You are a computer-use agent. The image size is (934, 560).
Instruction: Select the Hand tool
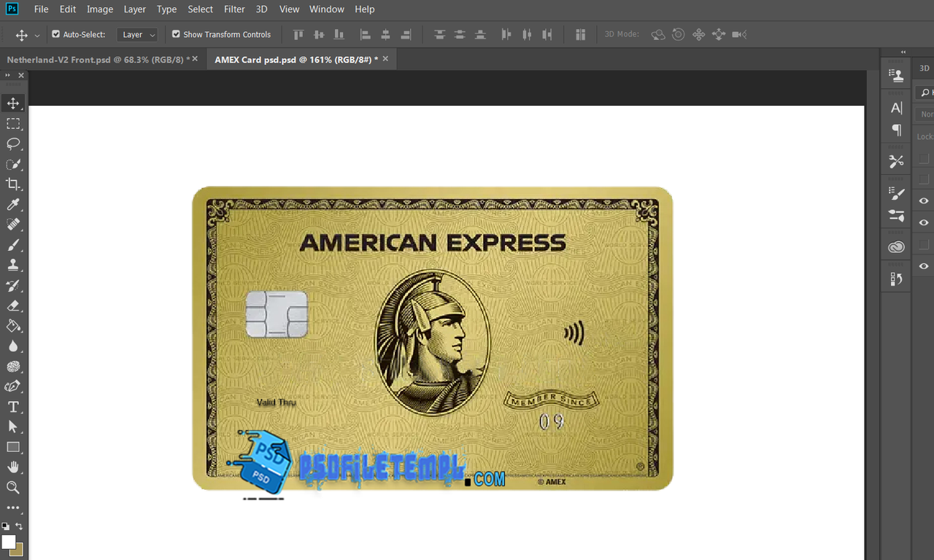(x=13, y=467)
